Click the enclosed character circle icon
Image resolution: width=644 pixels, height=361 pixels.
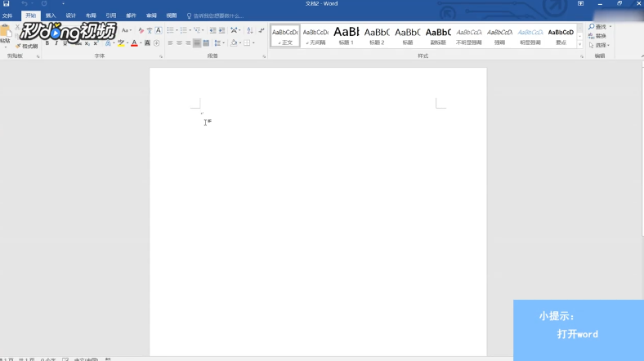156,43
